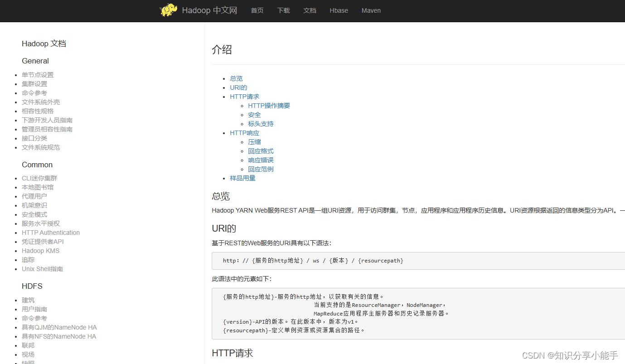Click the URI的 section heading

224,228
